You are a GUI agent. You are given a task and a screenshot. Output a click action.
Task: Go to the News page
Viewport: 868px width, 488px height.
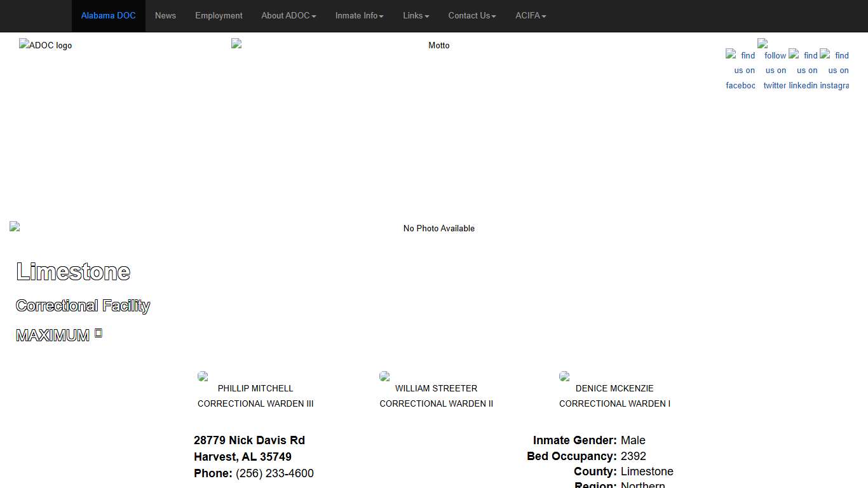click(165, 16)
